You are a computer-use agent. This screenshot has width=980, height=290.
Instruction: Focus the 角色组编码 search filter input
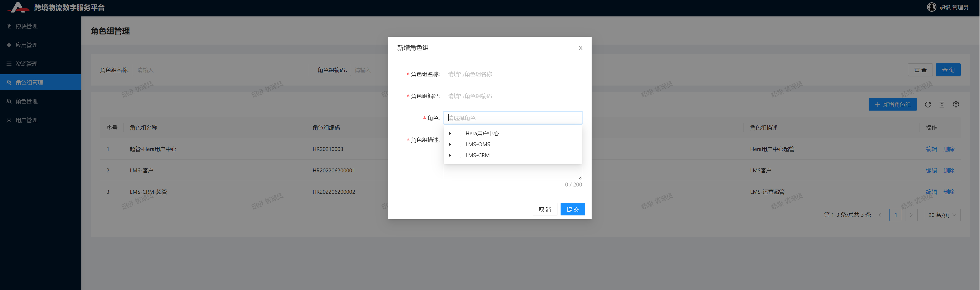tap(369, 70)
